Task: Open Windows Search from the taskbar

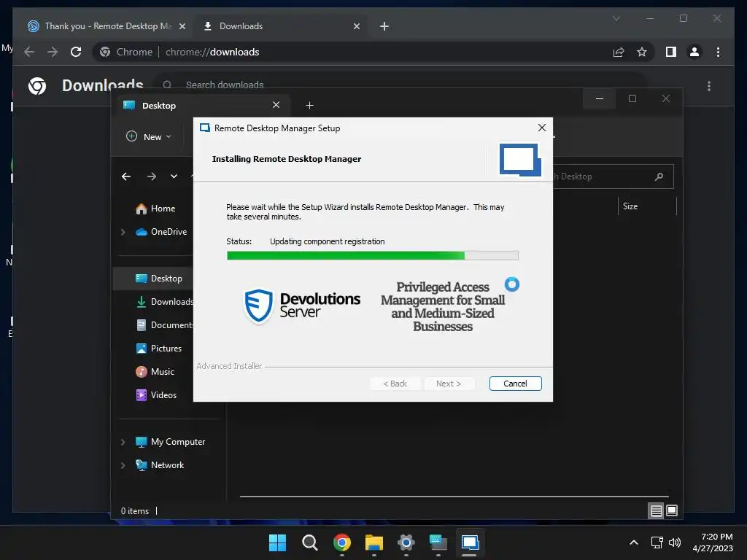Action: [309, 542]
